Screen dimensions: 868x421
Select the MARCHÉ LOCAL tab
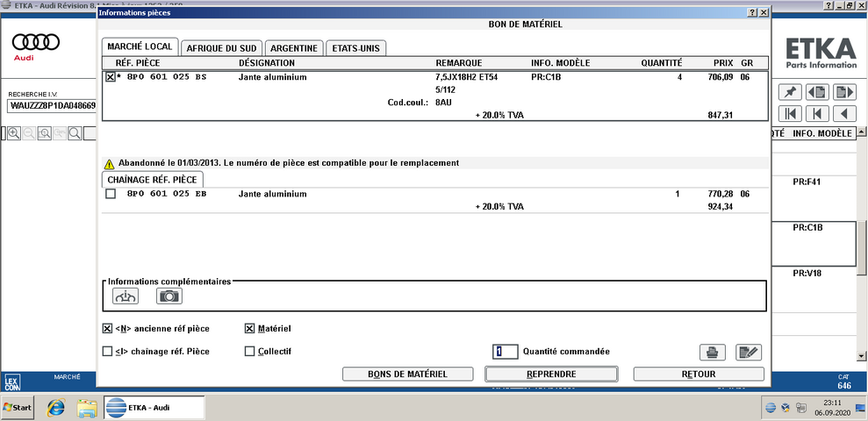tap(140, 47)
